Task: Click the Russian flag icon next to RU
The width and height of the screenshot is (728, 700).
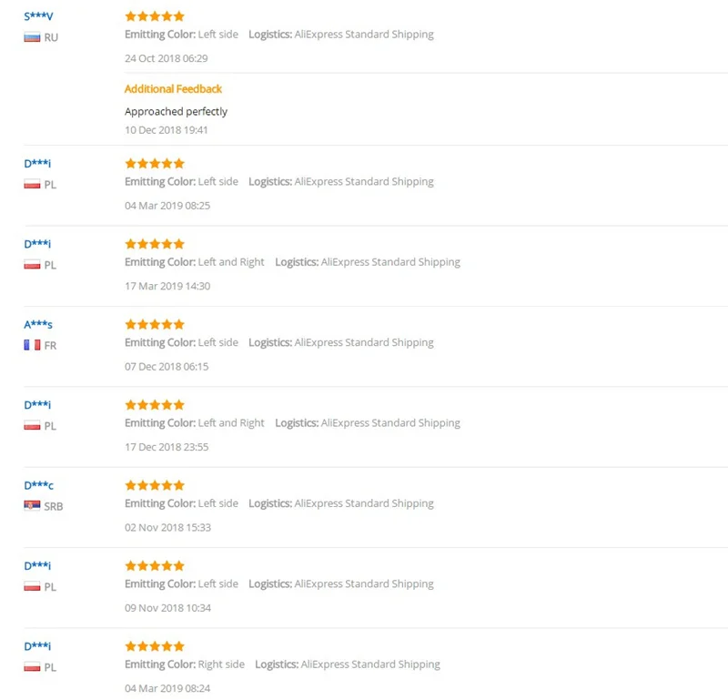Action: pyautogui.click(x=32, y=37)
